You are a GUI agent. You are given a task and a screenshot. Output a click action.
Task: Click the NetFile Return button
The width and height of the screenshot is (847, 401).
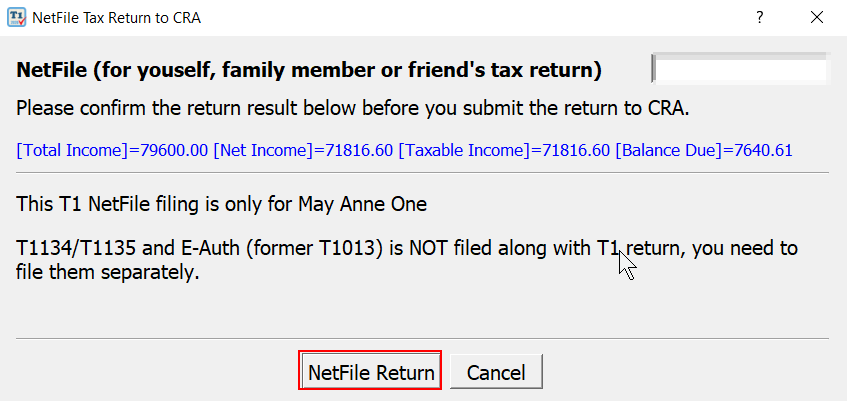click(x=371, y=371)
